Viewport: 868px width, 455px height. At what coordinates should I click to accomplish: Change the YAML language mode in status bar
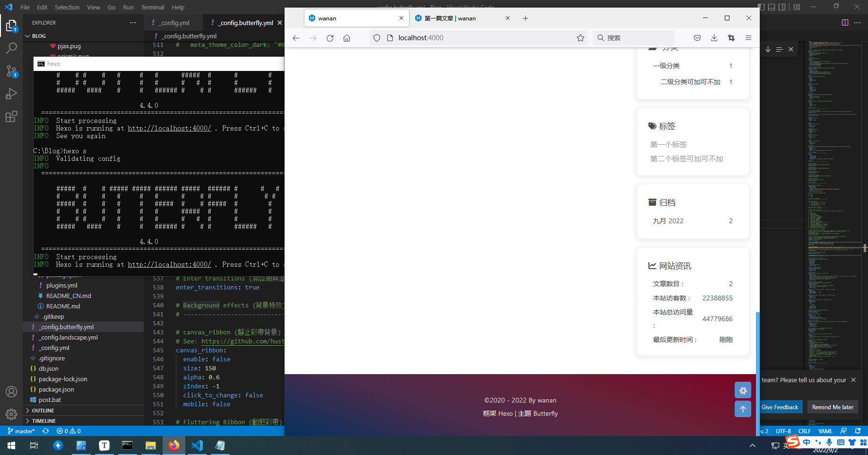(825, 431)
